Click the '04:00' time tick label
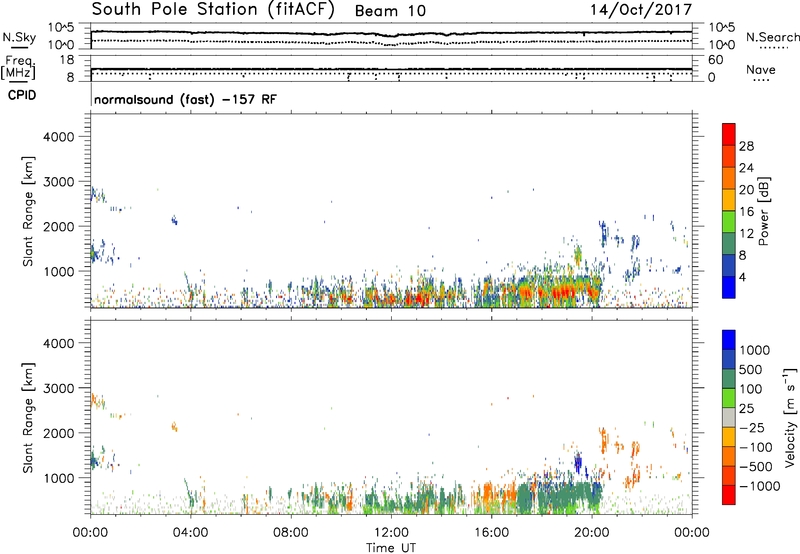The image size is (800, 554). click(190, 533)
